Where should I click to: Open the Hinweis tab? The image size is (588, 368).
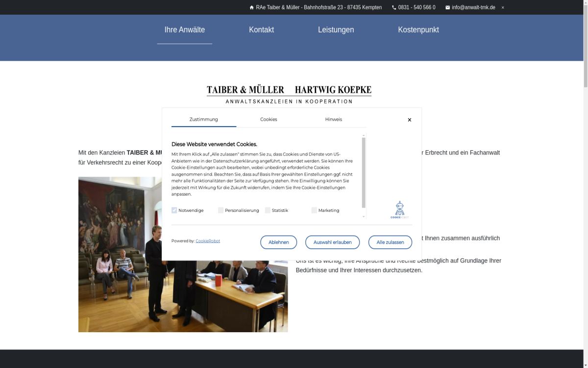pyautogui.click(x=333, y=119)
